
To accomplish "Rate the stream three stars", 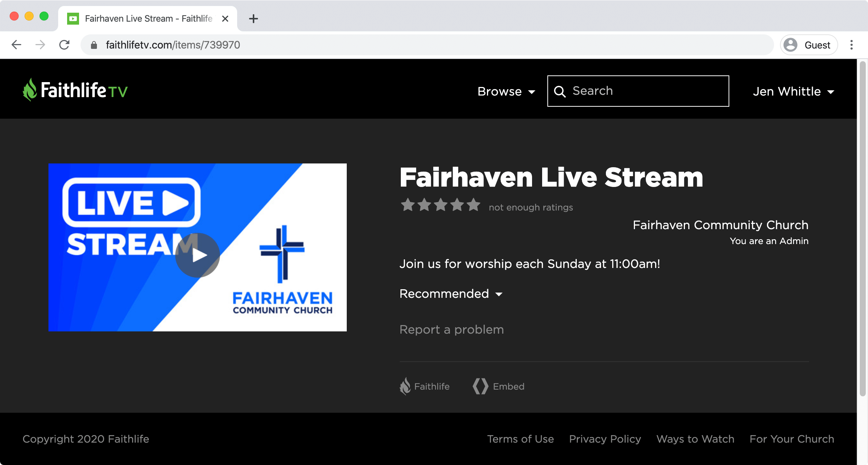I will 441,205.
